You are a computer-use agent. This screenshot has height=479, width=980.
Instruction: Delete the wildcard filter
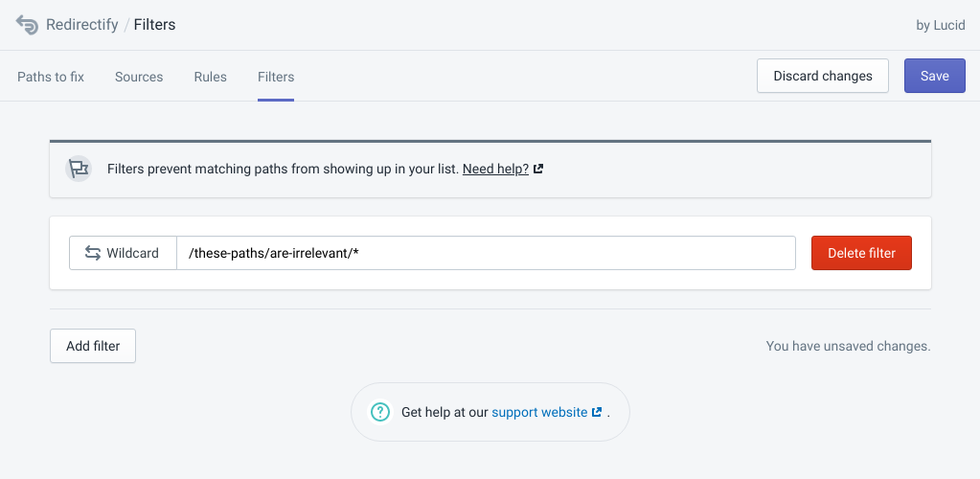click(861, 253)
